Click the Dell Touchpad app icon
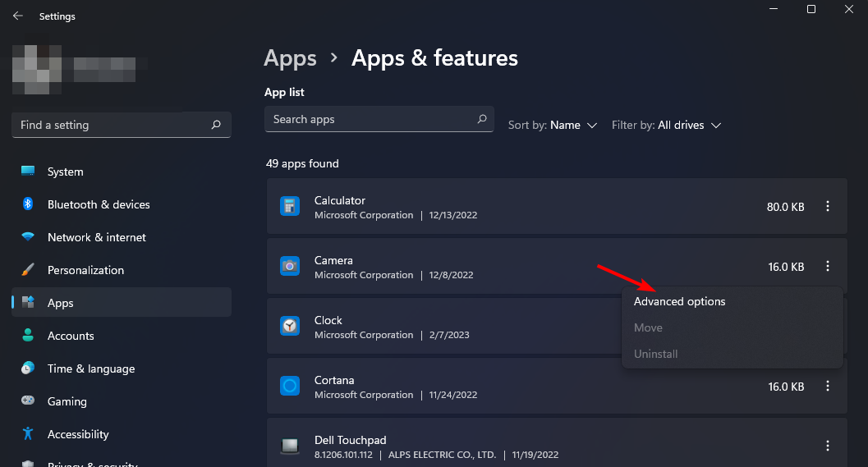 click(x=290, y=446)
